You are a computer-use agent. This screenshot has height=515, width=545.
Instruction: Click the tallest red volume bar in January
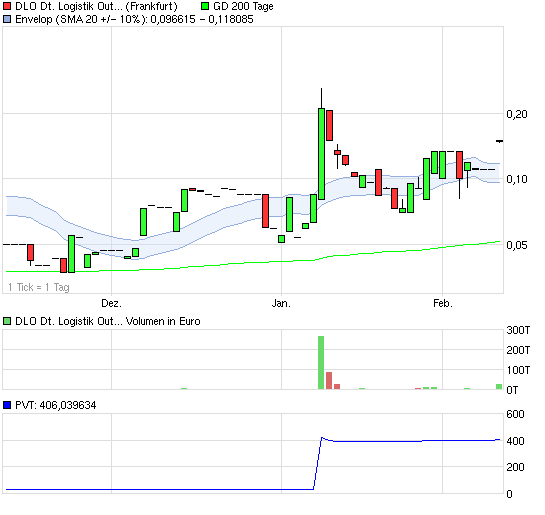[329, 381]
